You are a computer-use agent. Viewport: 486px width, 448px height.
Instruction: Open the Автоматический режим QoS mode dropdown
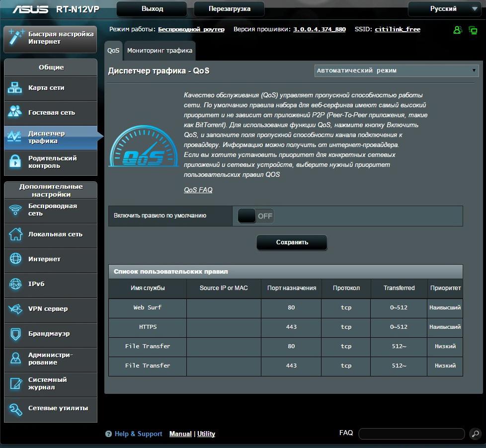click(397, 71)
